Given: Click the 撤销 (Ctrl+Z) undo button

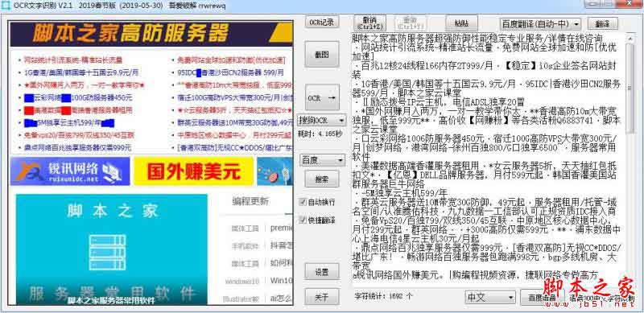Looking at the screenshot, I should click(369, 23).
